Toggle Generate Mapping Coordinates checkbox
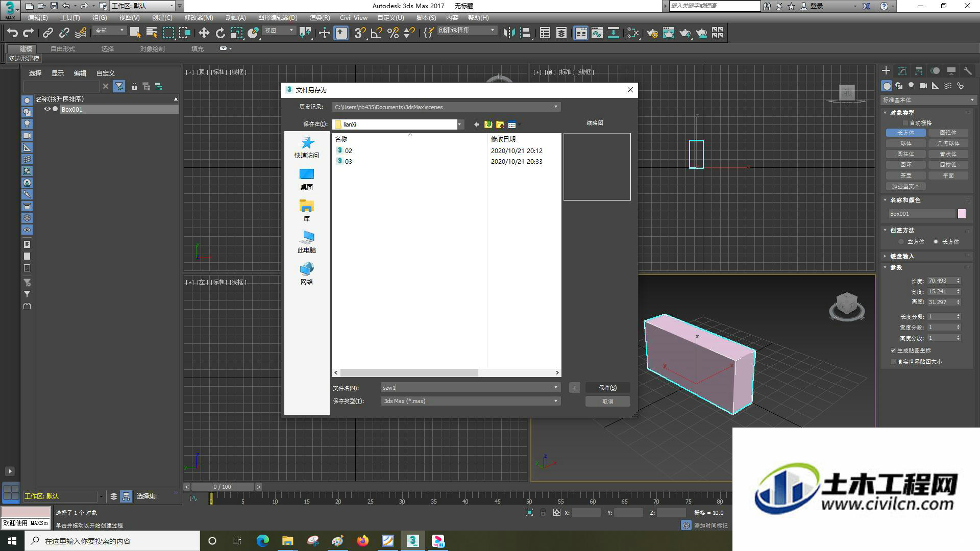This screenshot has height=551, width=980. [893, 350]
